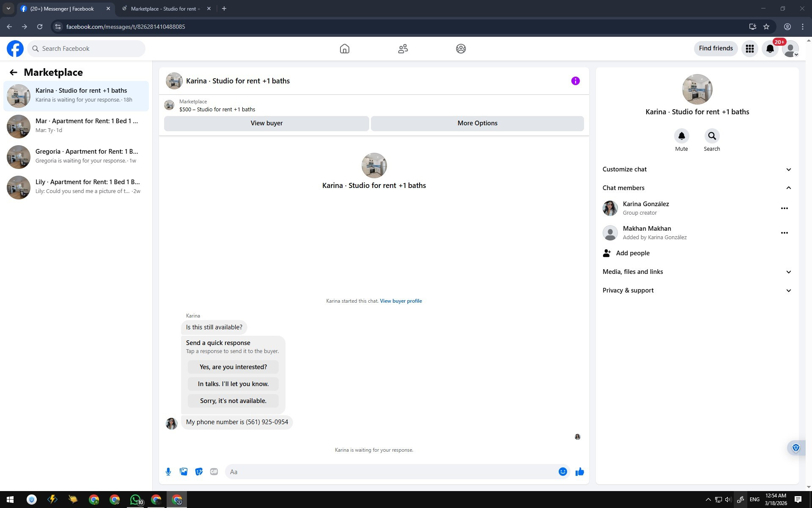Open WhatsApp from the taskbar
Viewport: 812px width, 508px height.
(135, 500)
